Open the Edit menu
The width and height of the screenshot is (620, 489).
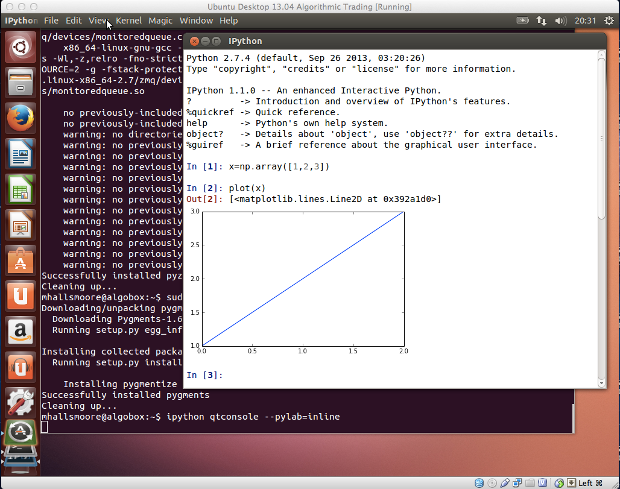pyautogui.click(x=73, y=21)
